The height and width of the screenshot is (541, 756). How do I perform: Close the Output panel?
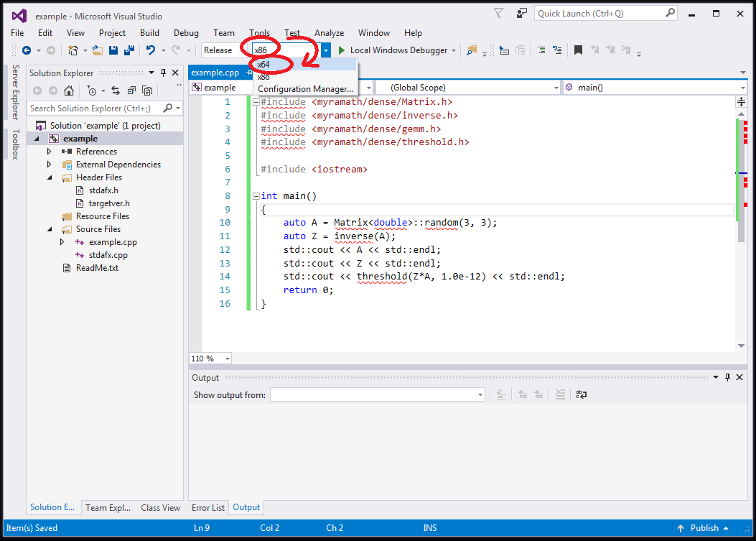739,377
